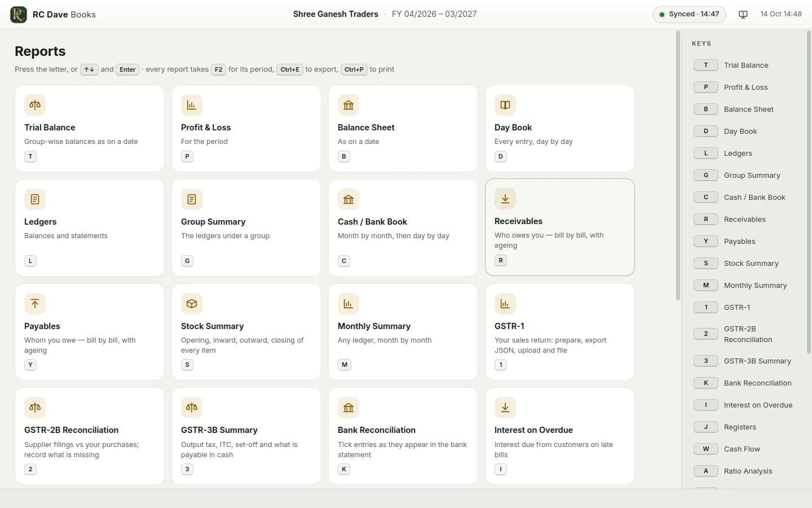The width and height of the screenshot is (812, 508).
Task: Click the Monthly Summary chart icon
Action: (x=348, y=304)
